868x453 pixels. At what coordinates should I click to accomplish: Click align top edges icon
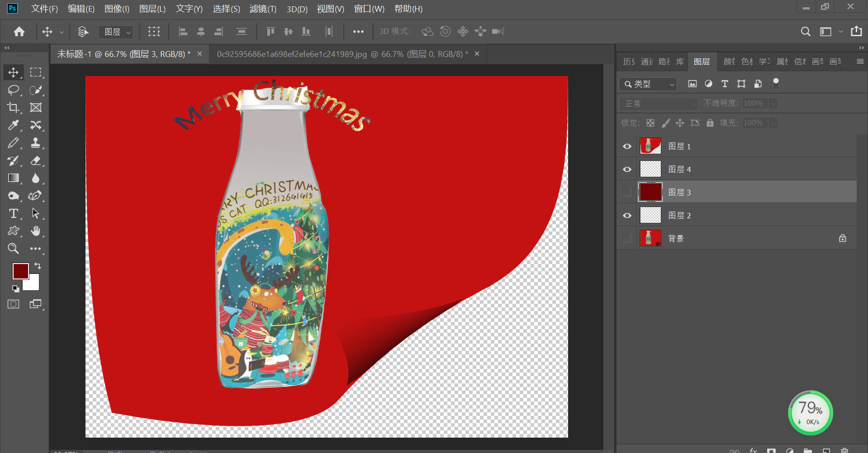click(270, 31)
